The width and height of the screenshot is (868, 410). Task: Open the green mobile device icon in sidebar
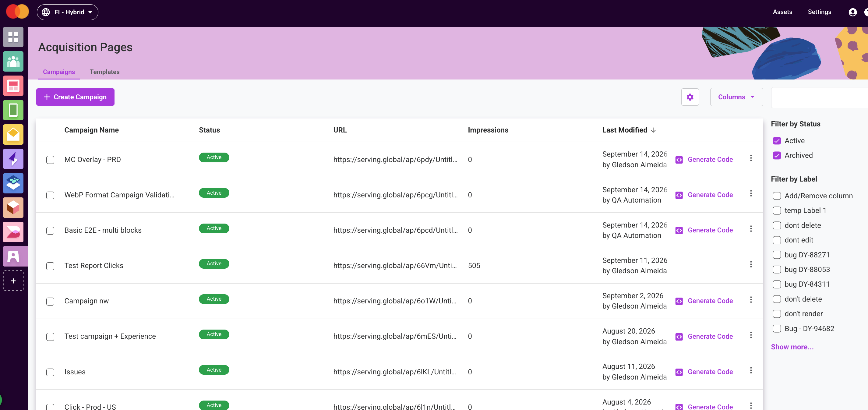pos(13,110)
